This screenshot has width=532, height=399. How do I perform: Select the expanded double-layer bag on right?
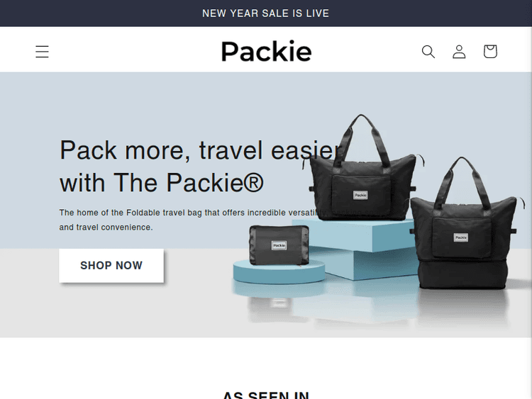(463, 224)
